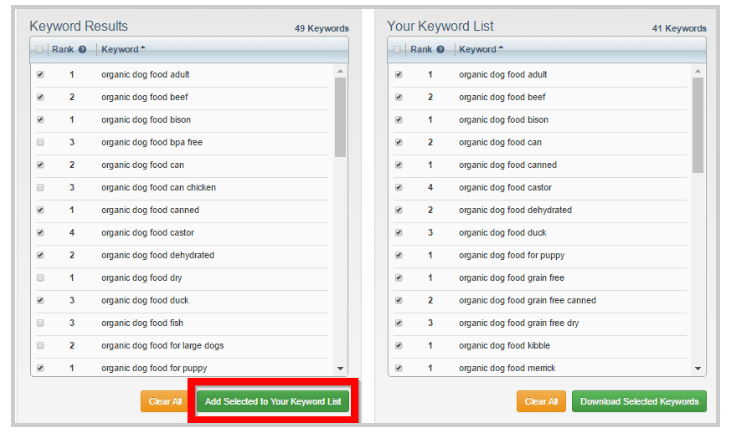
Task: Toggle select-all checkbox in Your Keyword List header
Action: 397,49
